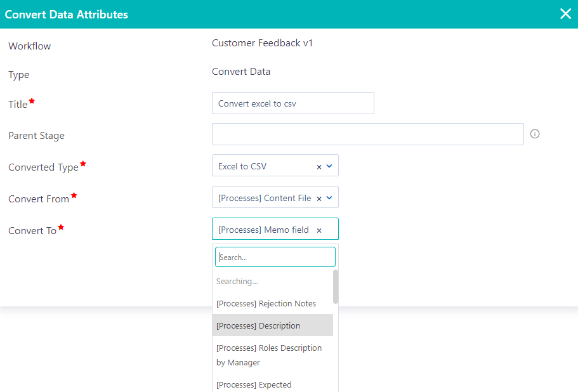Image resolution: width=578 pixels, height=392 pixels.
Task: Select the "[Processes] Rejection Notes" option
Action: [x=266, y=303]
